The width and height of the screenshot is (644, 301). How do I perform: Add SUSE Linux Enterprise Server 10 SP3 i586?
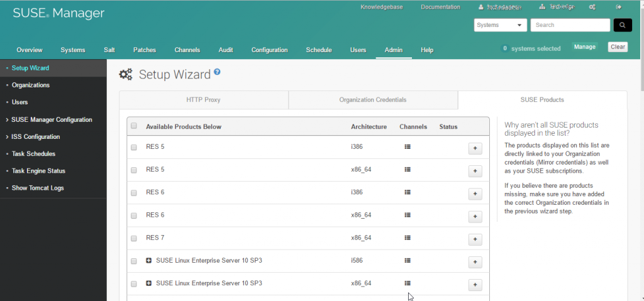click(x=475, y=261)
